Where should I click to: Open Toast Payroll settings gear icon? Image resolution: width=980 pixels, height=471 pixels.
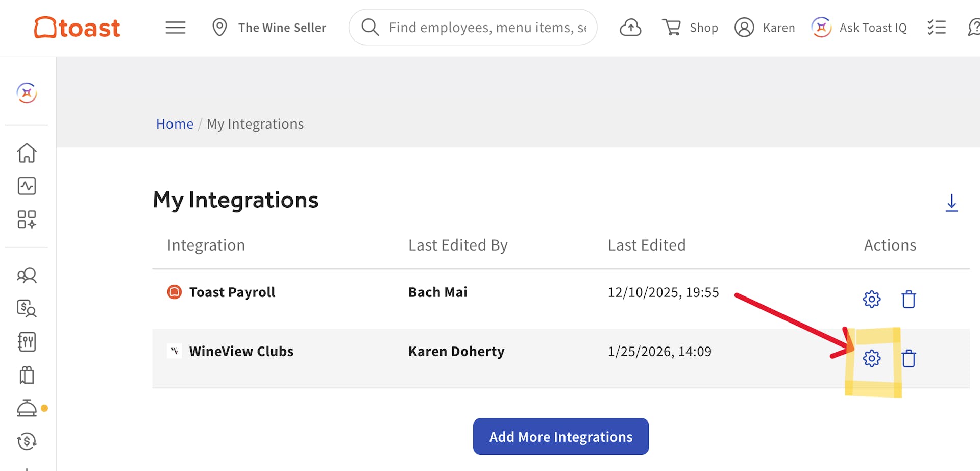(x=871, y=300)
